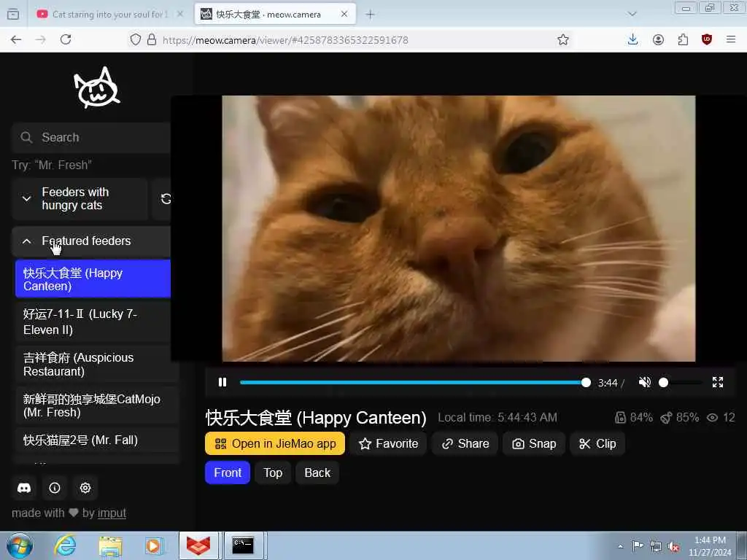Image resolution: width=747 pixels, height=560 pixels.
Task: Switch to Front camera view
Action: point(228,472)
